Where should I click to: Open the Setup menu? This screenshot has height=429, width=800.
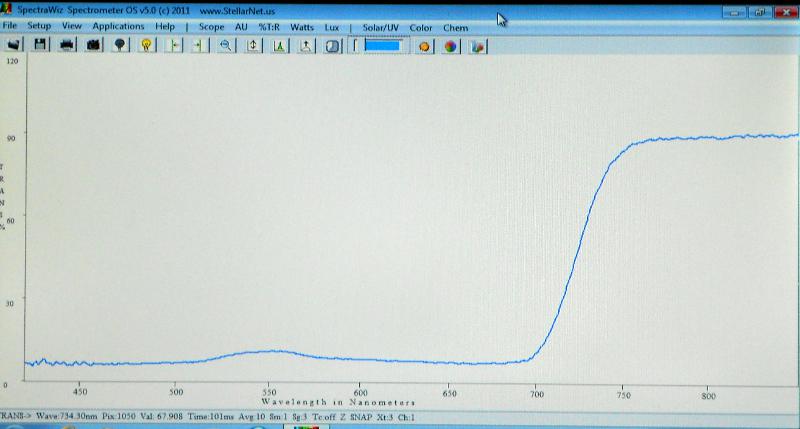point(40,26)
